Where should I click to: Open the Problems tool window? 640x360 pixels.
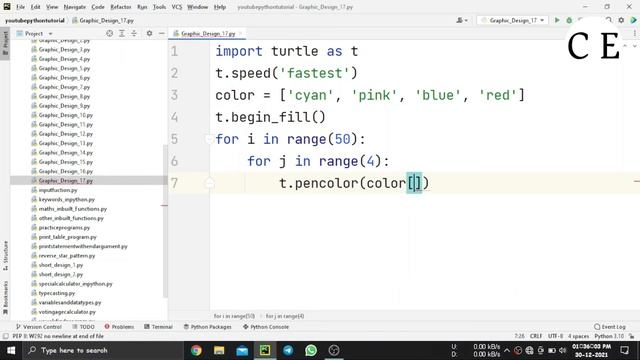[119, 327]
